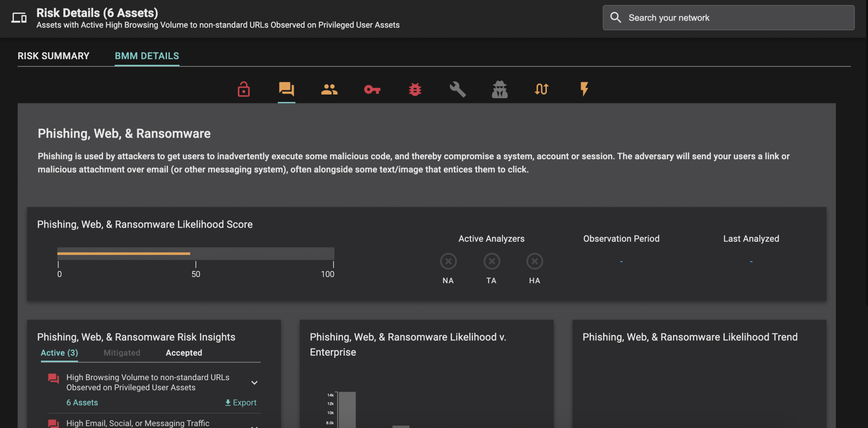Select the gray wrench category icon
Image resolution: width=868 pixels, height=428 pixels.
click(x=457, y=89)
